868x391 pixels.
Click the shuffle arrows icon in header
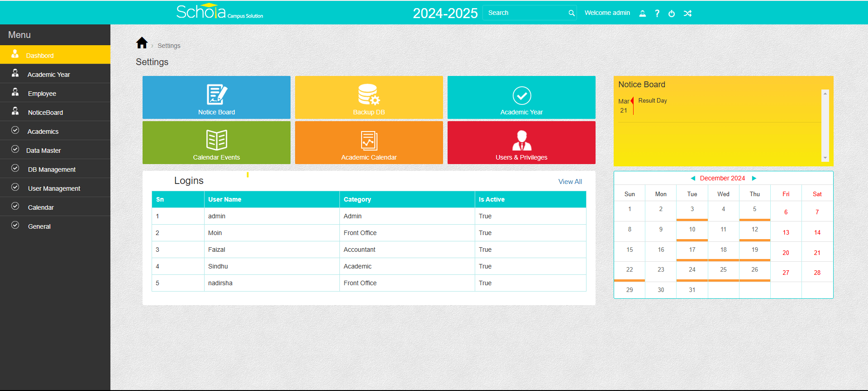(687, 14)
